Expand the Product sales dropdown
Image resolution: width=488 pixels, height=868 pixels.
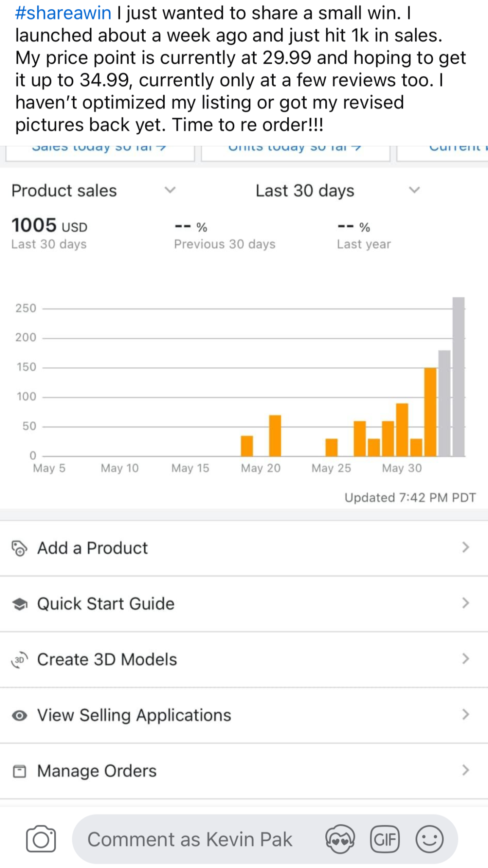coord(170,190)
